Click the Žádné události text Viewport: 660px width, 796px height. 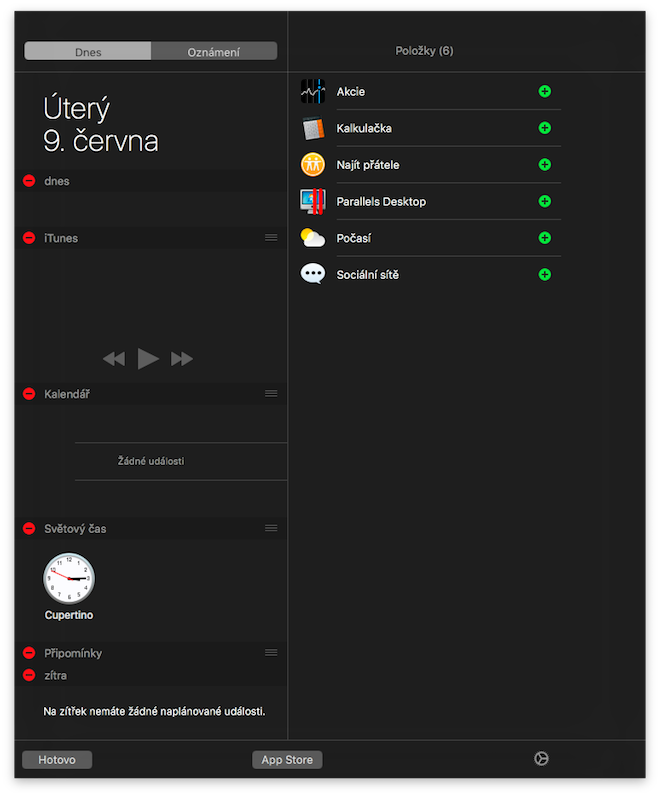tap(151, 461)
